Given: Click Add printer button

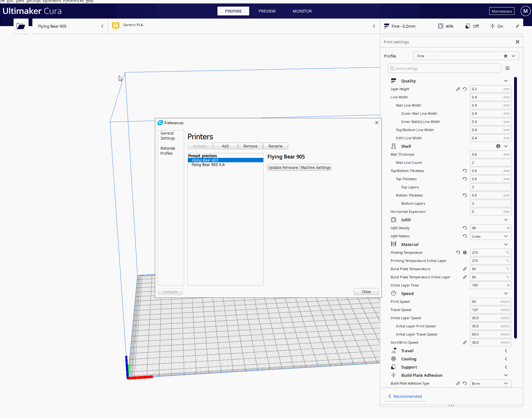Looking at the screenshot, I should pyautogui.click(x=225, y=146).
